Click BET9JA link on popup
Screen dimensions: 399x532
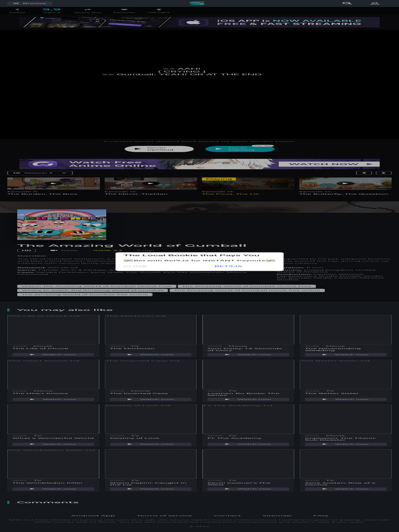pyautogui.click(x=229, y=267)
